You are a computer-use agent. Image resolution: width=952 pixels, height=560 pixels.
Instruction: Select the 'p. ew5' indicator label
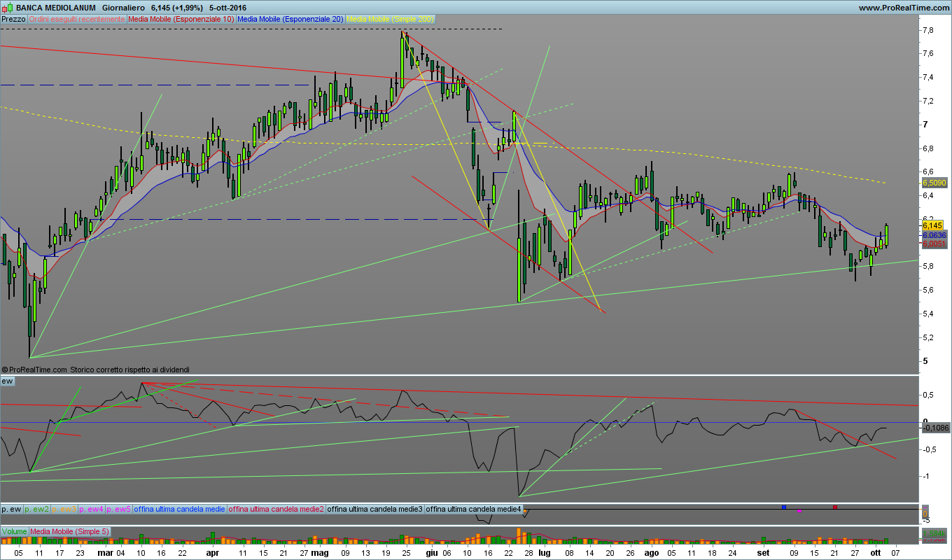coord(119,509)
